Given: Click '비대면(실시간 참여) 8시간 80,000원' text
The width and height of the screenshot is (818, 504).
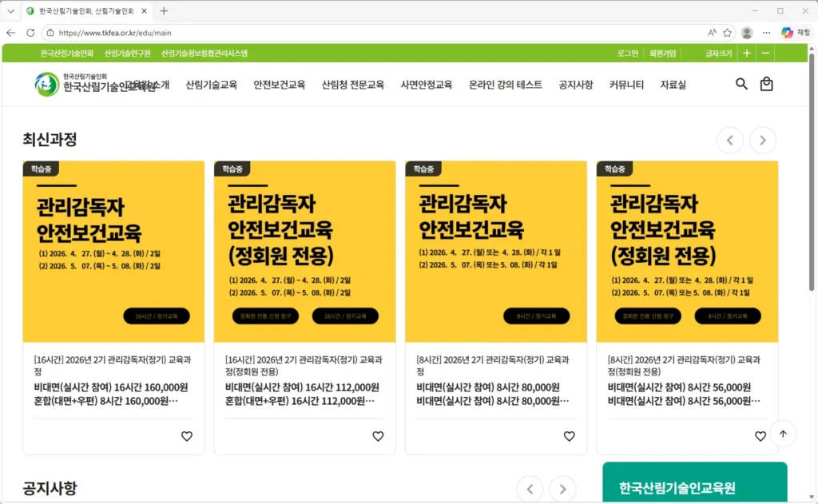Looking at the screenshot, I should pos(488,387).
